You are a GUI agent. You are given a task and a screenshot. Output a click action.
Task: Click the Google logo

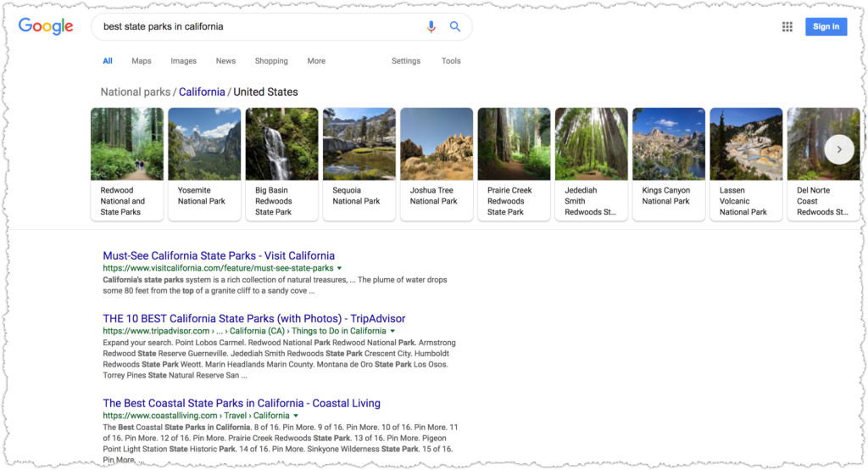click(46, 26)
